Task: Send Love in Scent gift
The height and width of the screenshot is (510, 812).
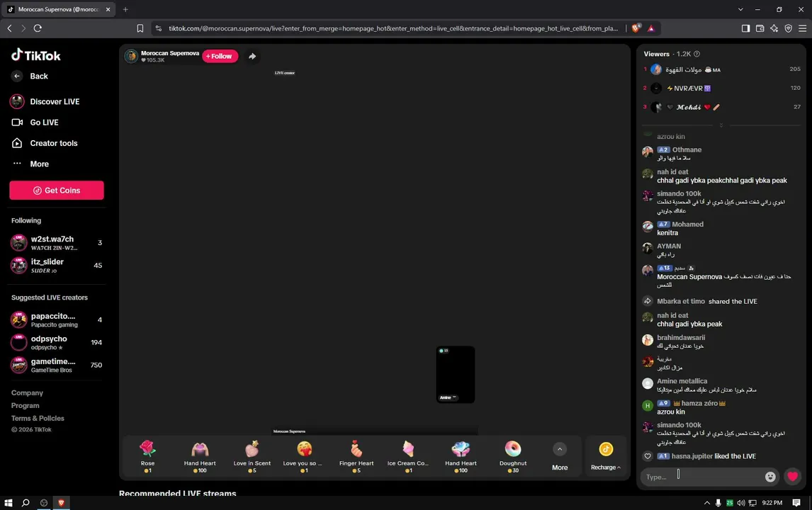Action: 252,455
